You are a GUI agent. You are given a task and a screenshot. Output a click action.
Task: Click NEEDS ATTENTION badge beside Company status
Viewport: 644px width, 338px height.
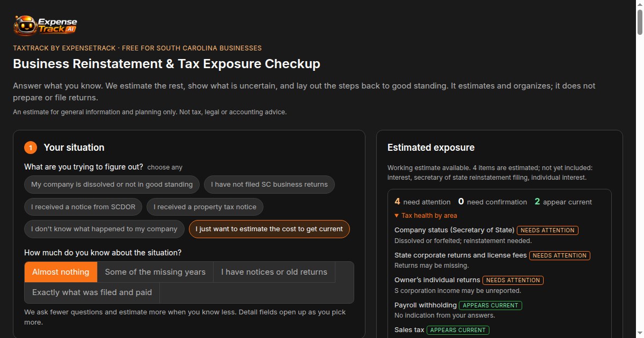(x=547, y=230)
